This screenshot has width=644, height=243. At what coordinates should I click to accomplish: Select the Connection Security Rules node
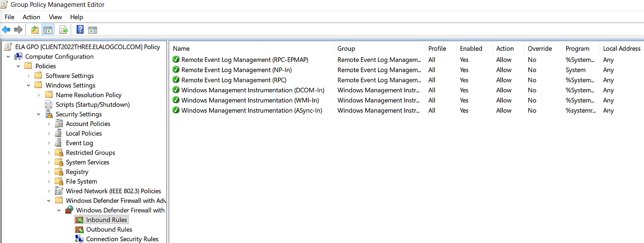122,239
